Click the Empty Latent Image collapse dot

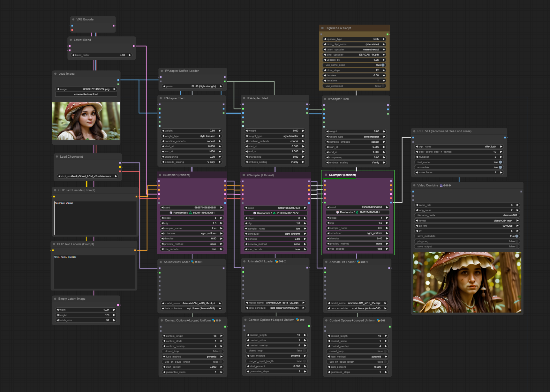pos(55,299)
